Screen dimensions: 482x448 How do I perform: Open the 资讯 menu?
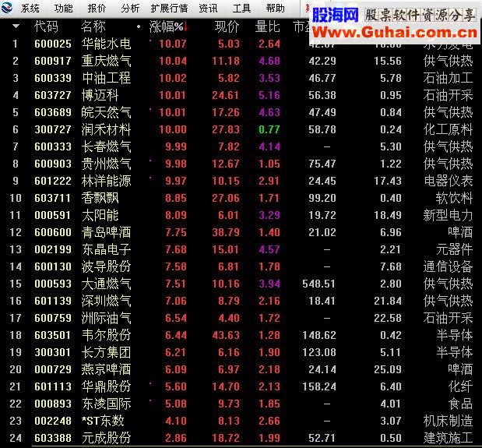208,9
